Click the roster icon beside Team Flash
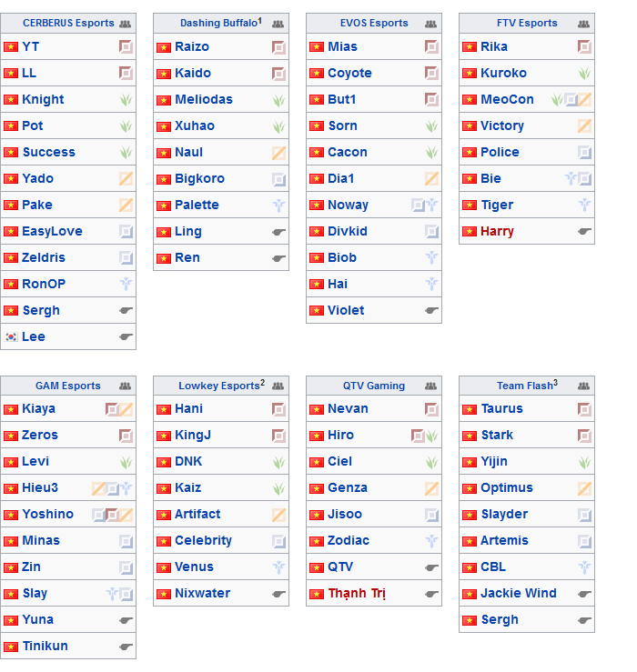 click(x=583, y=386)
